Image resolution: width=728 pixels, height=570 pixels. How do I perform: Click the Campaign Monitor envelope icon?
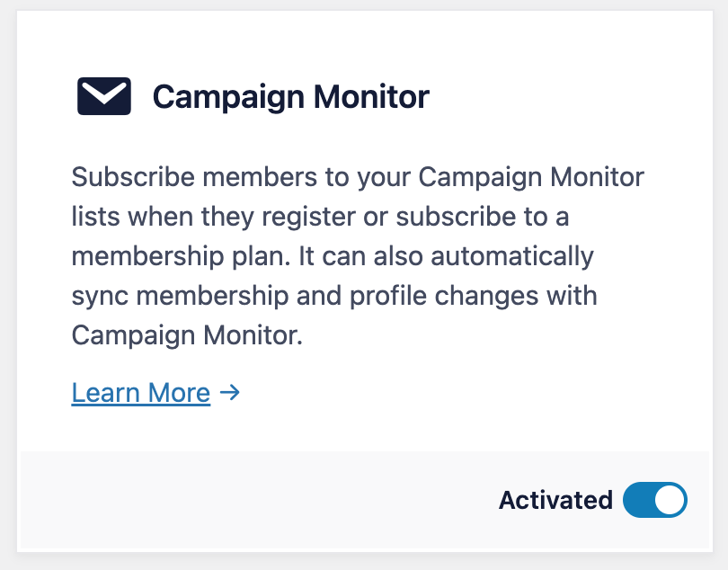[104, 95]
